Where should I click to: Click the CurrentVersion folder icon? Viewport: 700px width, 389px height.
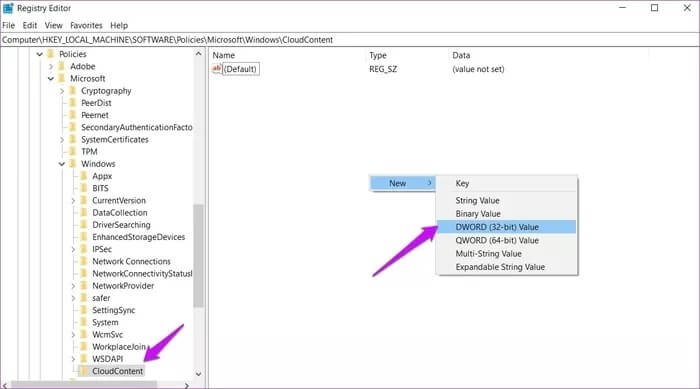(84, 201)
